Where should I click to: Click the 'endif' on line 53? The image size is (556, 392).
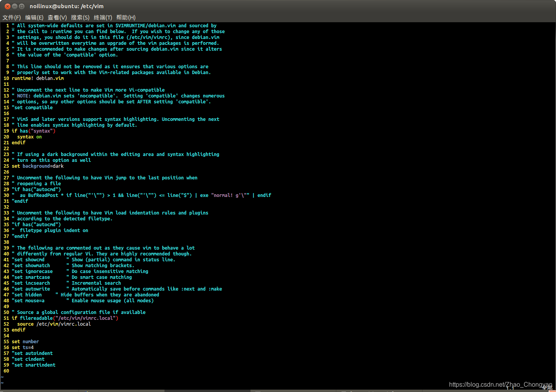[x=18, y=330]
